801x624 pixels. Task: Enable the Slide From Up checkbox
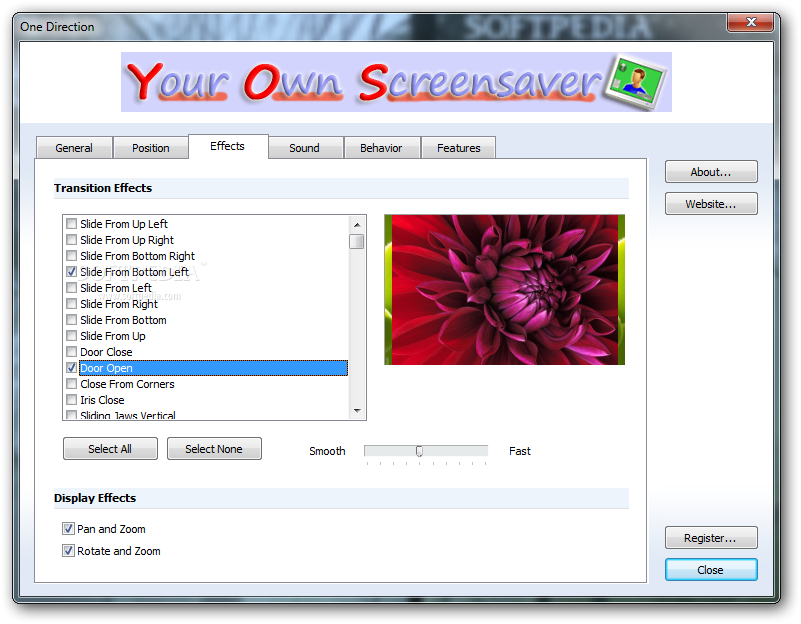[x=72, y=335]
